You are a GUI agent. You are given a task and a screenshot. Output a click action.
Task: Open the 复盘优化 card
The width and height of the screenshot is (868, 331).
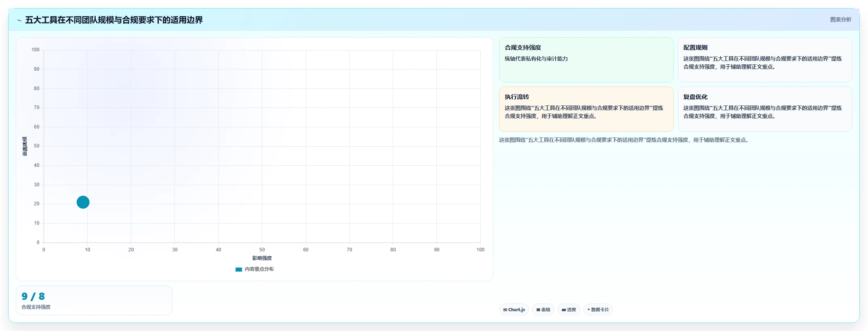(765, 109)
